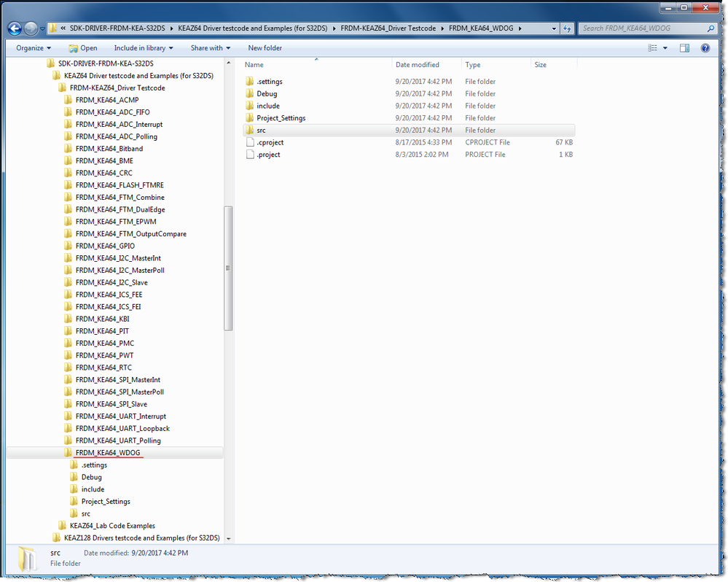The height and width of the screenshot is (582, 728).
Task: Toggle the preview pane
Action: (684, 47)
